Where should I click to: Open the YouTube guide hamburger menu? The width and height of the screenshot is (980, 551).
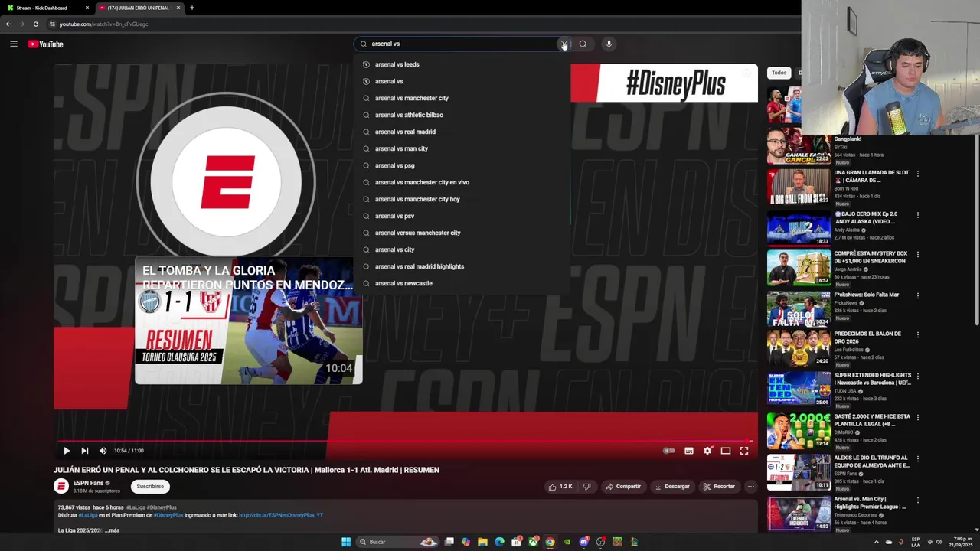tap(13, 44)
